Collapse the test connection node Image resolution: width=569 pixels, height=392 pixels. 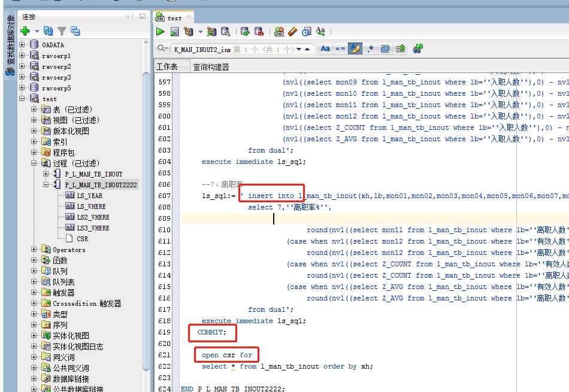coord(22,99)
